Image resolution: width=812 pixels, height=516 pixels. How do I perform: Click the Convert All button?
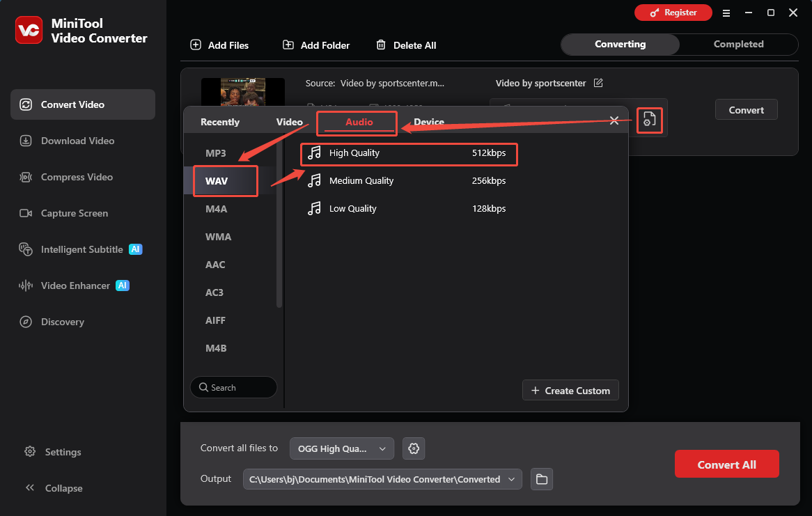coord(726,464)
